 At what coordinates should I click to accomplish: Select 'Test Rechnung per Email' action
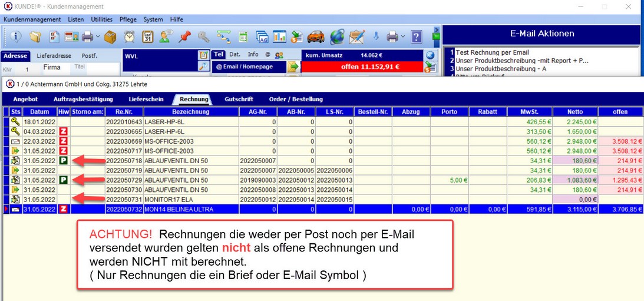(x=492, y=52)
